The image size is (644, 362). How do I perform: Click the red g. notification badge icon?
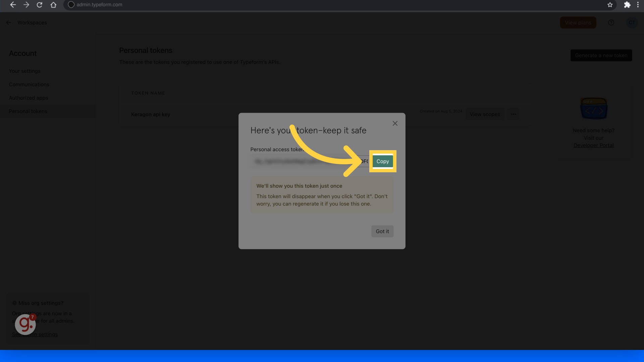click(x=25, y=324)
